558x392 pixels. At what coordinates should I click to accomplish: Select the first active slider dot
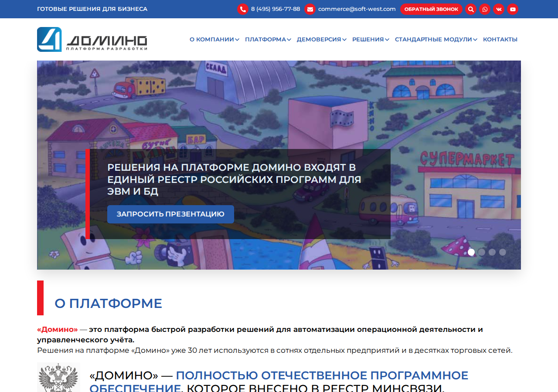coord(471,252)
